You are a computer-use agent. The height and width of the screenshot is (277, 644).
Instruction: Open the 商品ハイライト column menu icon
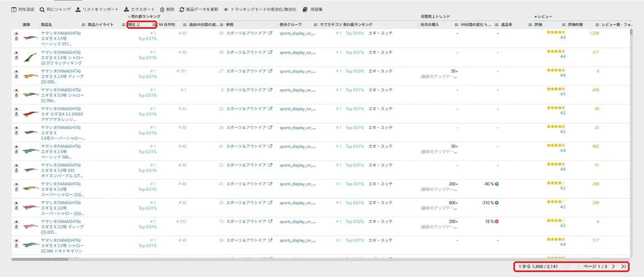click(x=124, y=25)
